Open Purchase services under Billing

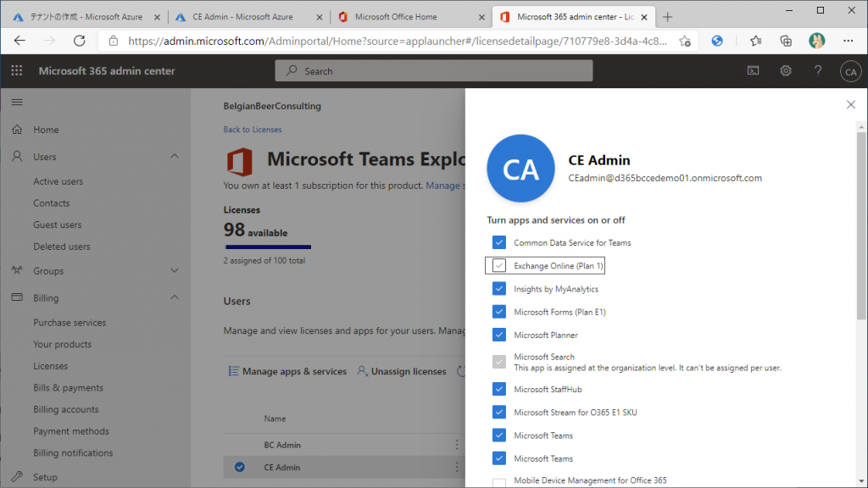tap(70, 323)
